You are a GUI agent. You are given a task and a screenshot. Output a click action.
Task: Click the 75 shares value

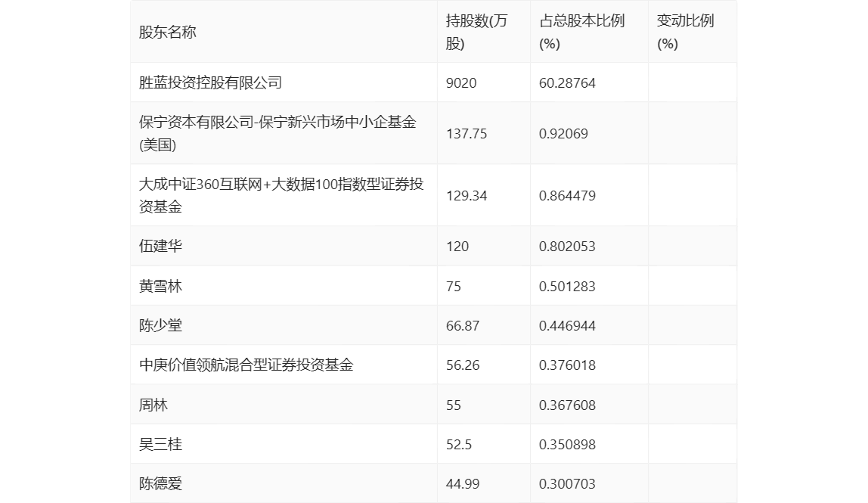pos(454,287)
